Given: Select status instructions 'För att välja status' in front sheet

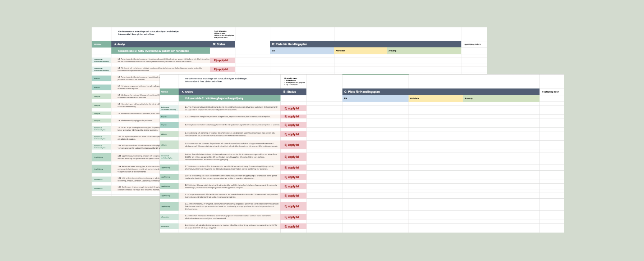Looking at the screenshot, I should 294,81.
